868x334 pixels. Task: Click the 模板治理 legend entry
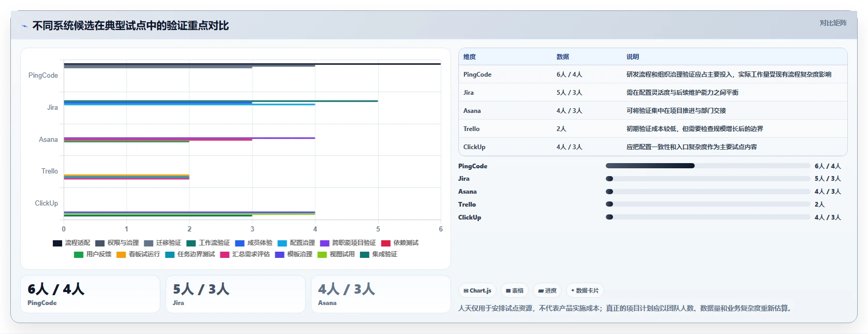pyautogui.click(x=293, y=254)
